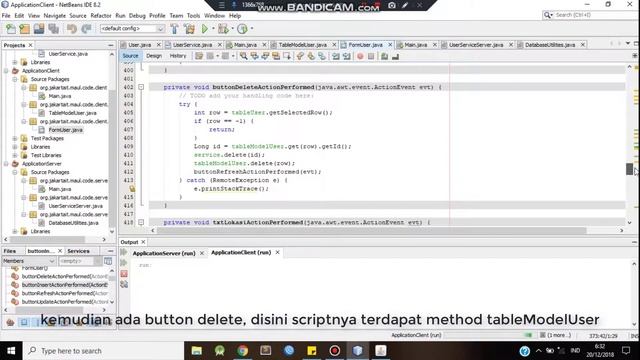Select buttonUpdateActionPerformed in the navigator
Image resolution: width=640 pixels, height=360 pixels.
[x=64, y=302]
